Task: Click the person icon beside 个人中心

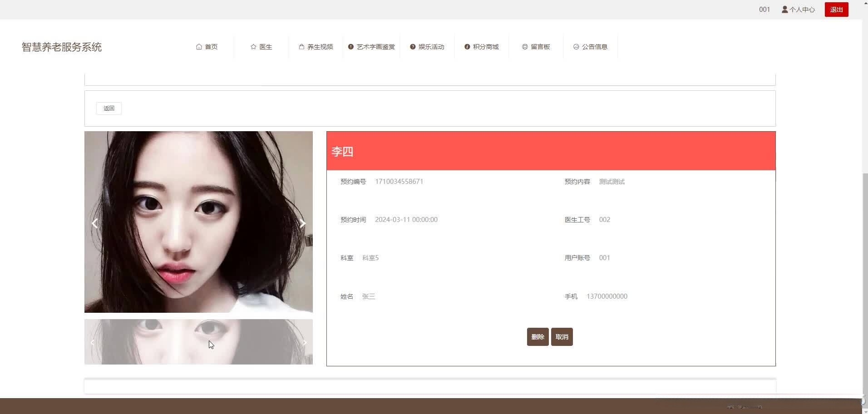Action: (x=784, y=9)
